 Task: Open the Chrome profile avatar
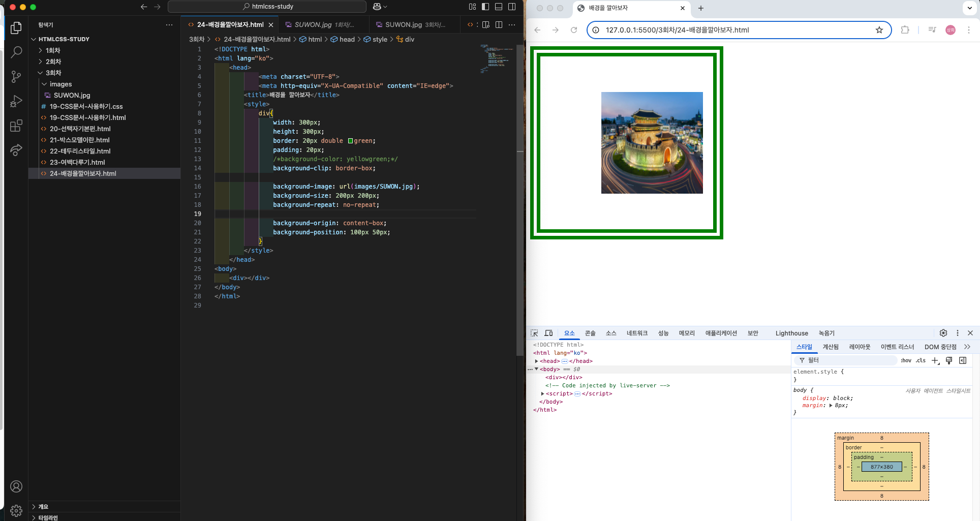pos(951,30)
